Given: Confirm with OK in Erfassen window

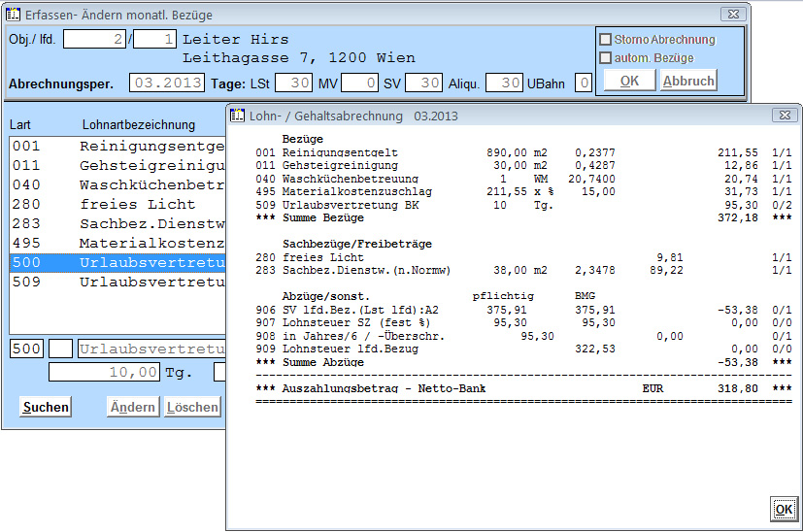Looking at the screenshot, I should pos(629,81).
